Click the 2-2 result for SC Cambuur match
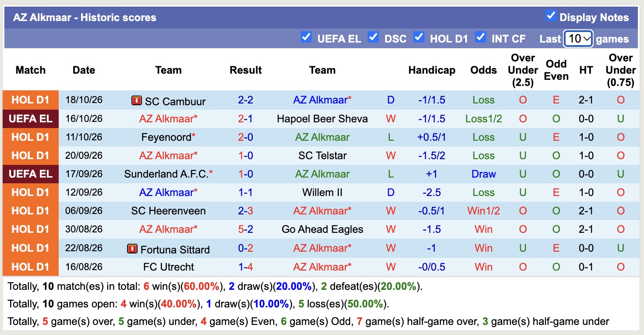Image resolution: width=644 pixels, height=335 pixels. (246, 100)
